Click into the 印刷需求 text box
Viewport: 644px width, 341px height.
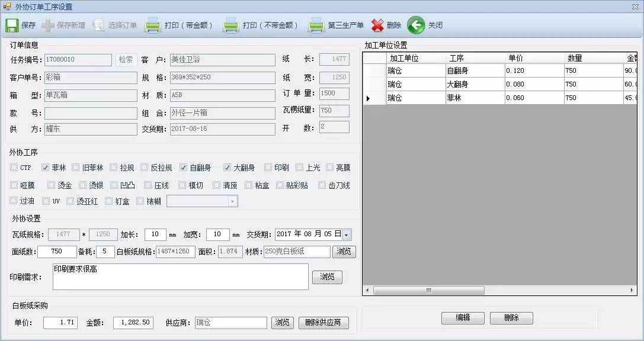point(180,276)
